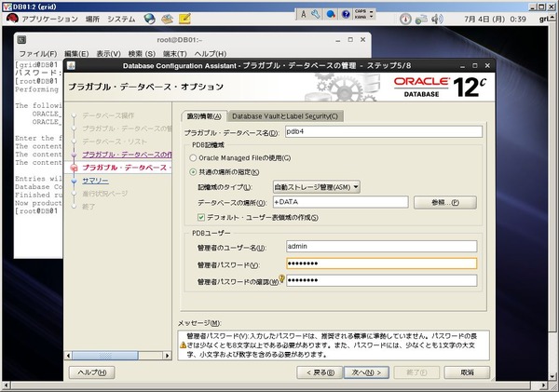The image size is (559, 392).
Task: Click the warning icon in the message box
Action: pos(183,345)
